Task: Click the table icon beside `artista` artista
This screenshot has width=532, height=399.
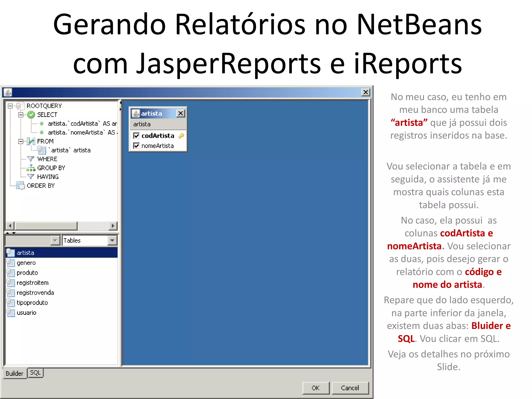Action: [x=42, y=150]
